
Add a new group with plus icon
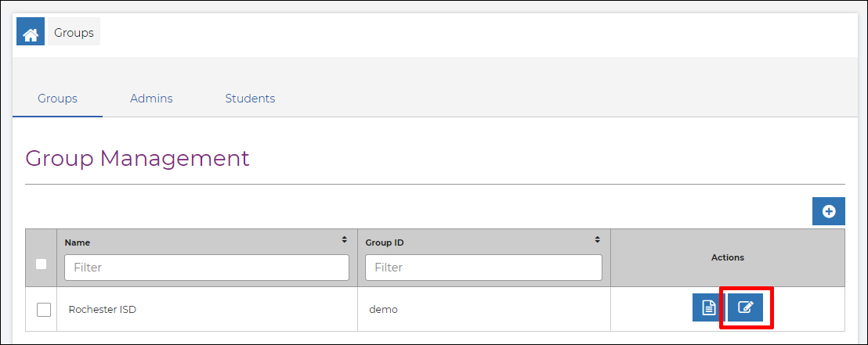829,211
